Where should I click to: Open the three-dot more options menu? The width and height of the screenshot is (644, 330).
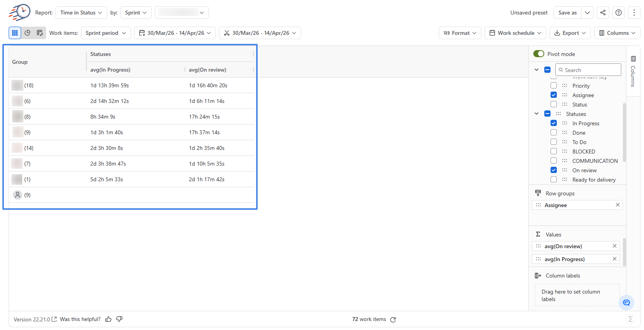click(x=634, y=13)
